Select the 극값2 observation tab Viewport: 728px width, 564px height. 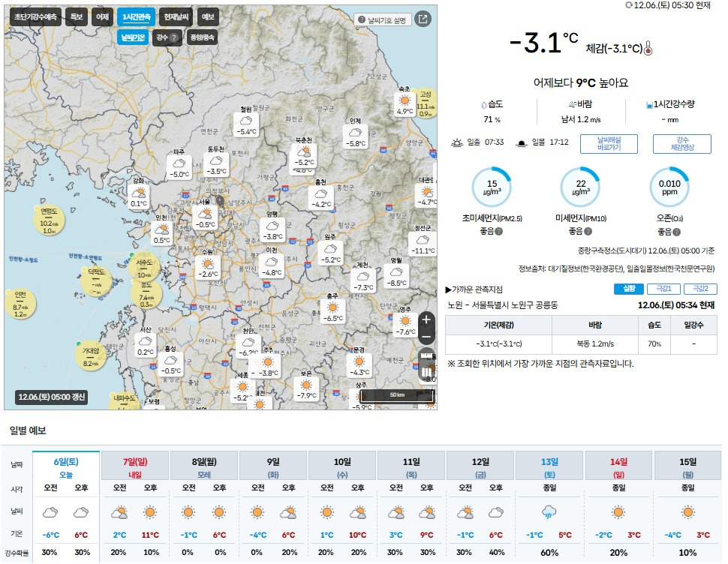coord(700,289)
